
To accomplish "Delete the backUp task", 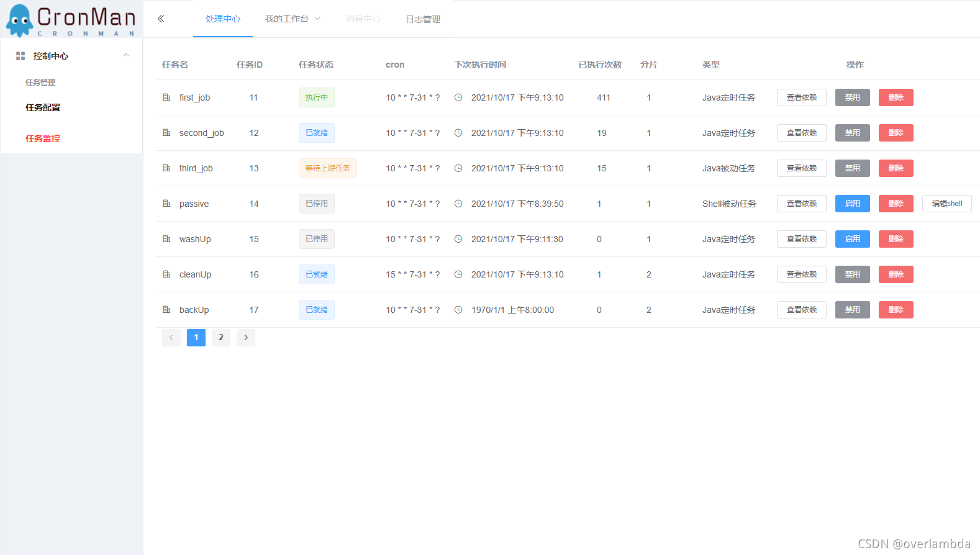I will tap(896, 310).
